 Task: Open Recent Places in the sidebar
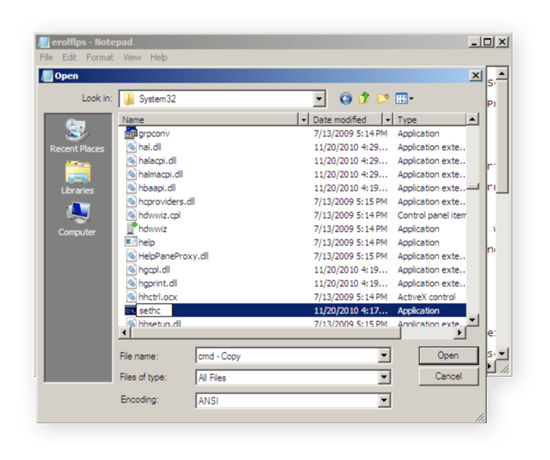click(77, 136)
